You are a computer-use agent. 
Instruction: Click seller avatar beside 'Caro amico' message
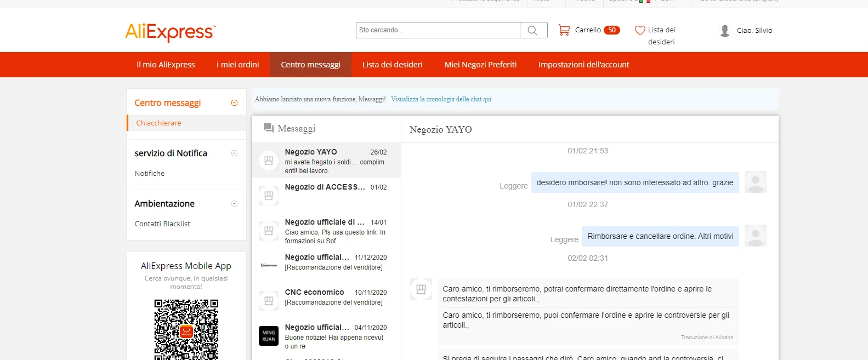tap(421, 289)
